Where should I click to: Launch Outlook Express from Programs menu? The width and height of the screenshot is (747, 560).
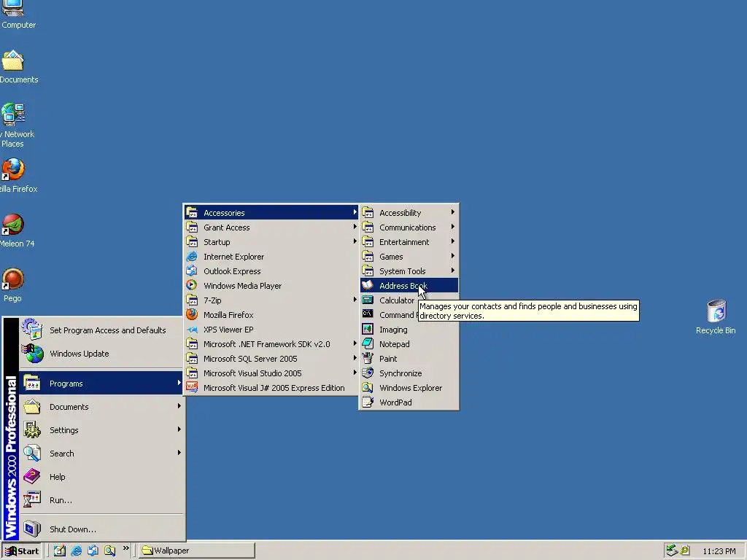coord(271,271)
